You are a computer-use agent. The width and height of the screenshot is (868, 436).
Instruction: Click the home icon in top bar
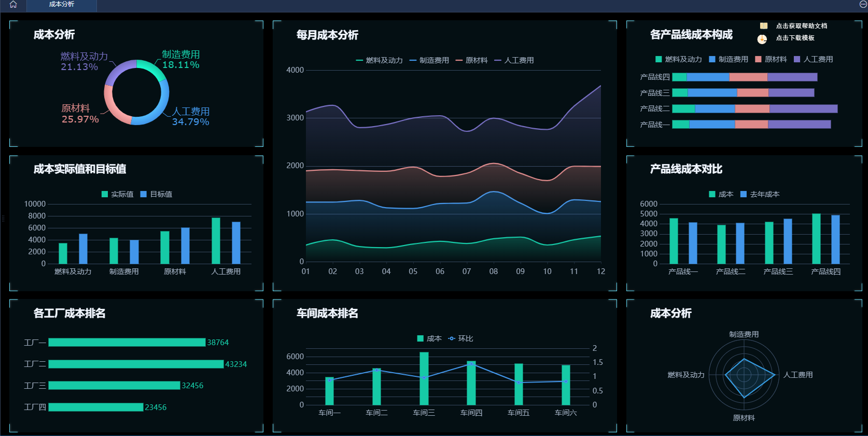click(13, 5)
